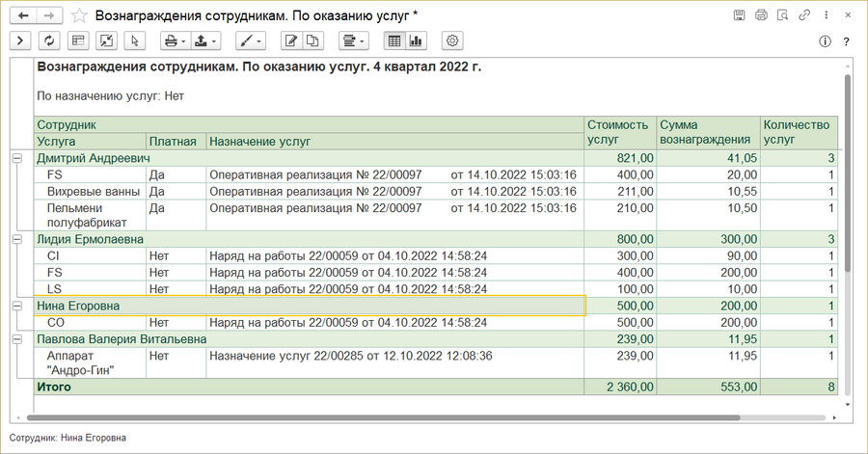Collapse the Дмитрий Андреевич group
This screenshot has width=868, height=454.
17,158
